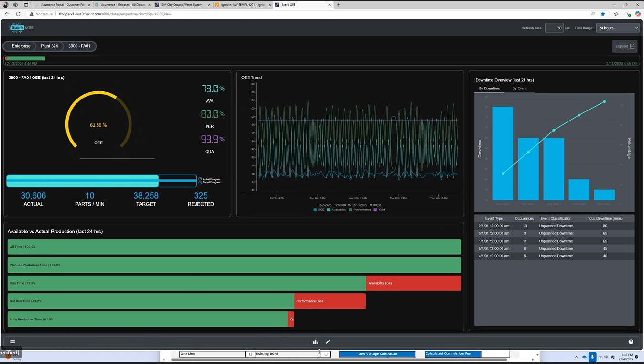Toggle the Actual Progress legend marker
This screenshot has height=364, width=644.
click(x=200, y=179)
